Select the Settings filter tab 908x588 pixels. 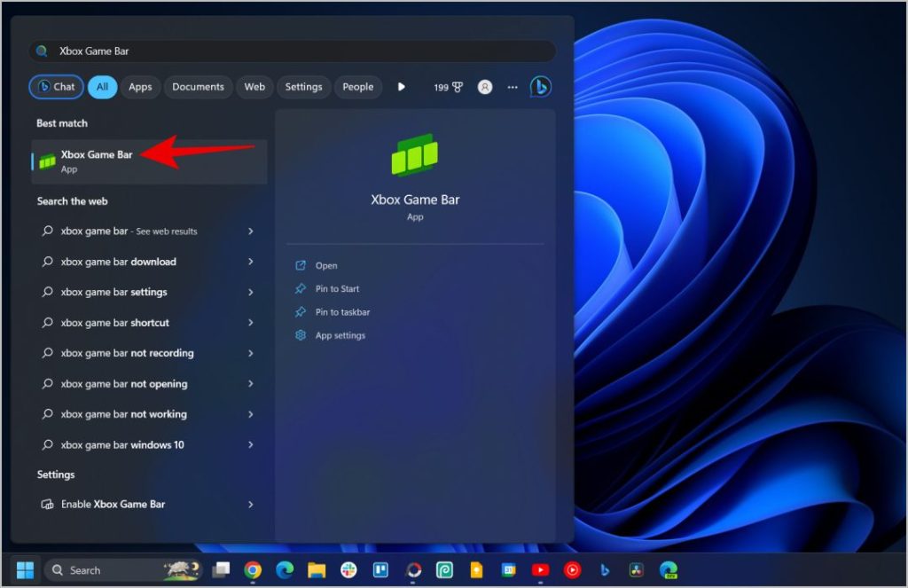(303, 87)
